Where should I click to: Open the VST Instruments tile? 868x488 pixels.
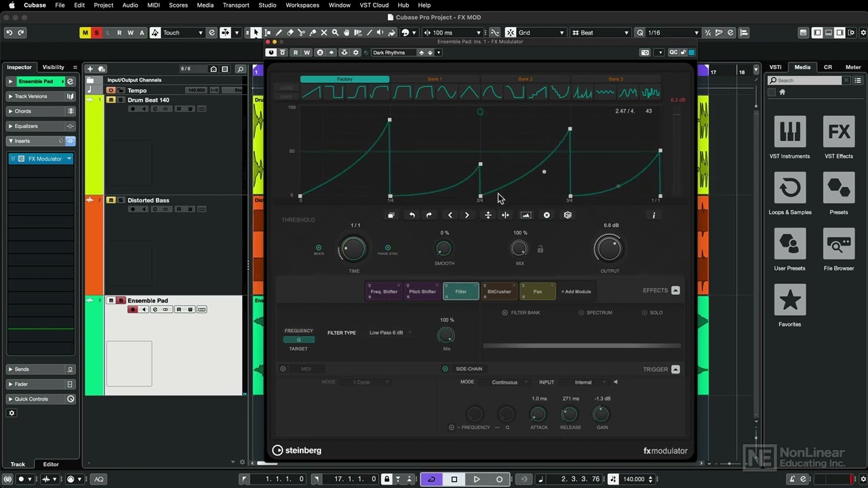click(790, 138)
